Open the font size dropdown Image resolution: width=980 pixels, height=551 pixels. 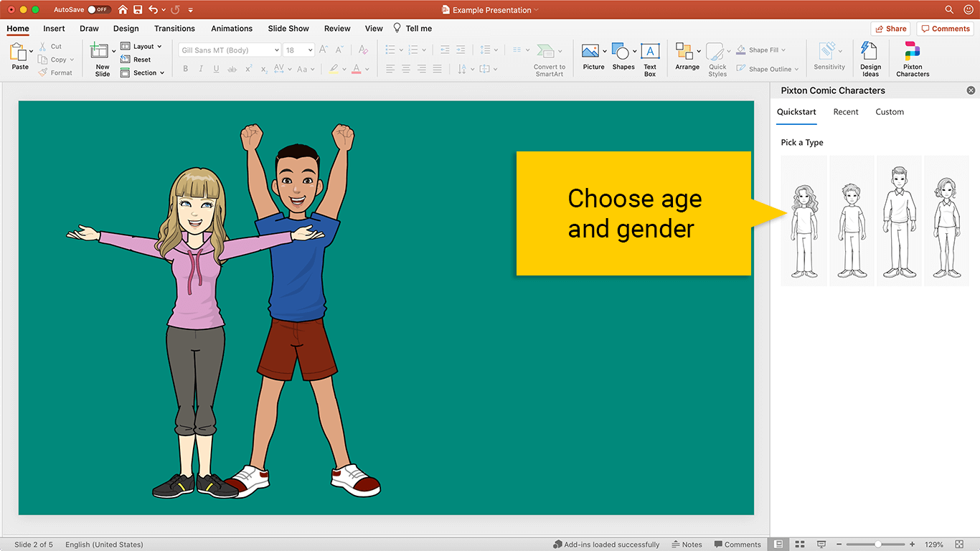tap(310, 50)
